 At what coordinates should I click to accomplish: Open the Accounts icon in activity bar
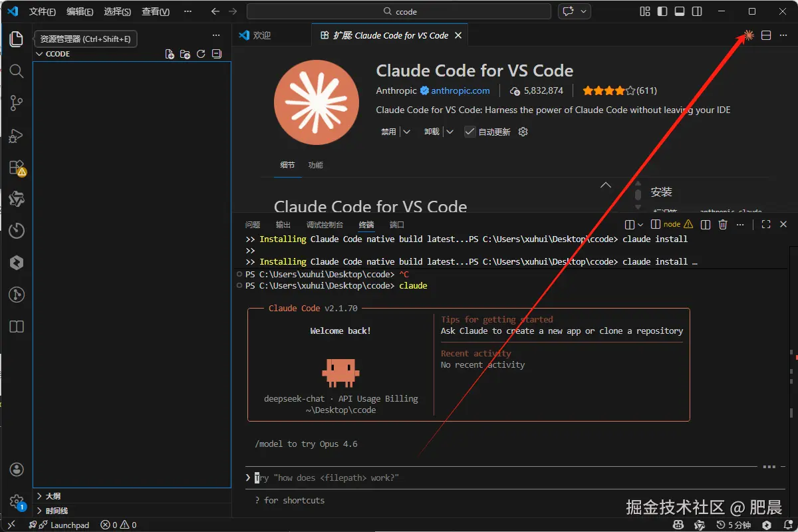[17, 469]
